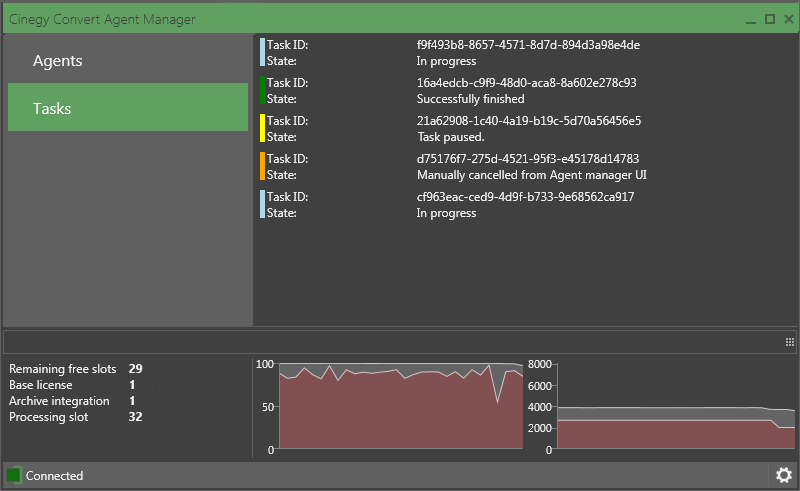
Task: Click the CPU usage percentage graph
Action: 401,406
